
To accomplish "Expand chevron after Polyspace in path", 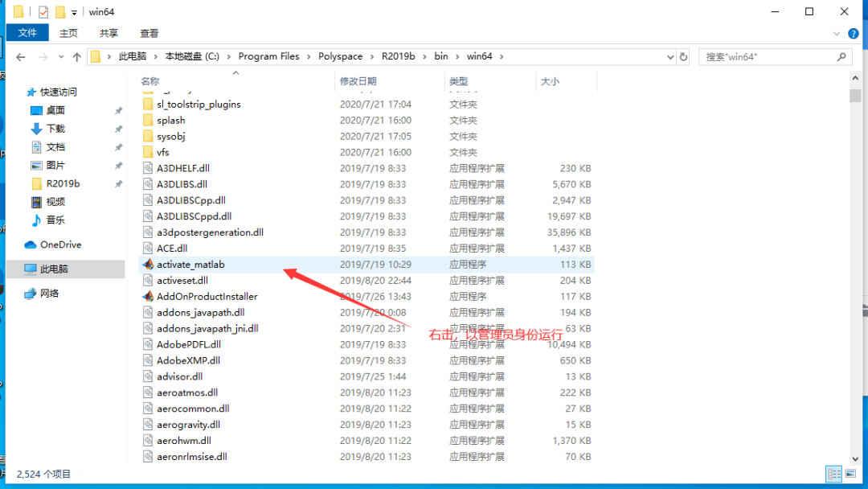I will (x=372, y=56).
